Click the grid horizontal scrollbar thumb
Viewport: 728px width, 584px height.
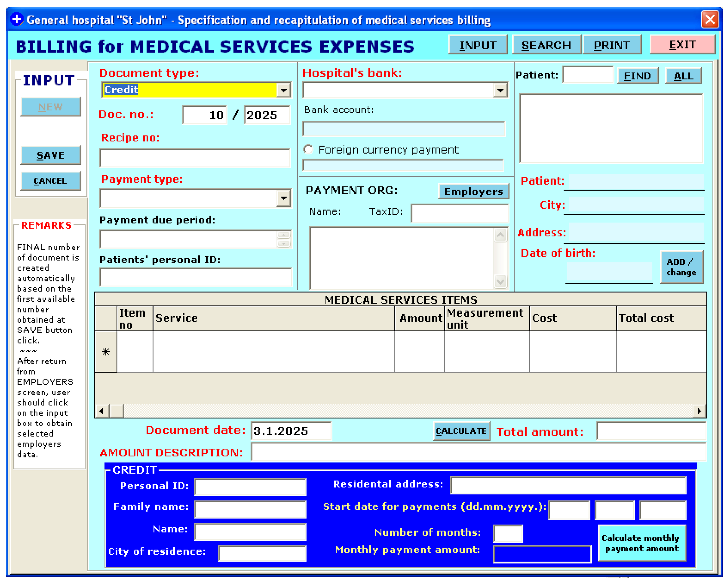coord(117,411)
